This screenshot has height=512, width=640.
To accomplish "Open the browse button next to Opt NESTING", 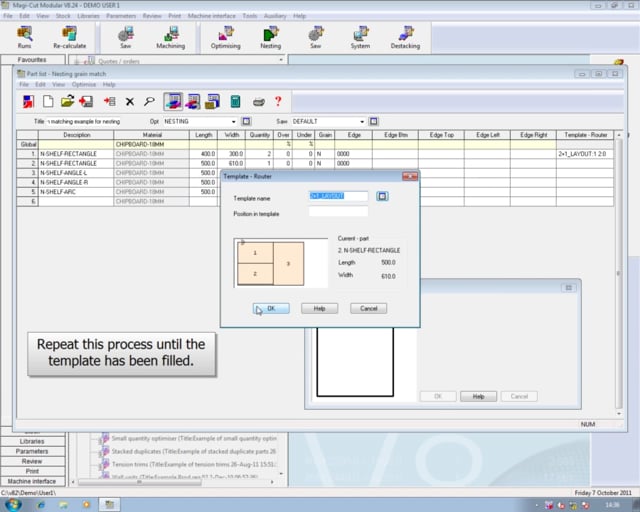I will pyautogui.click(x=246, y=121).
